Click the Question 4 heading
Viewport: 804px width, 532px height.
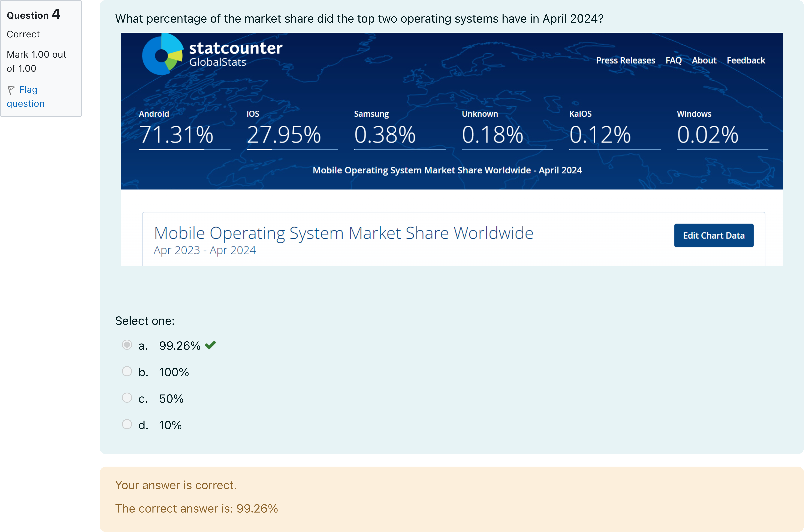[34, 14]
